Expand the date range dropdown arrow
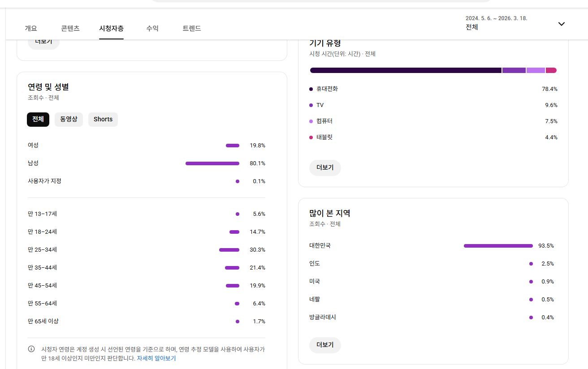This screenshot has height=369, width=588. pos(561,24)
